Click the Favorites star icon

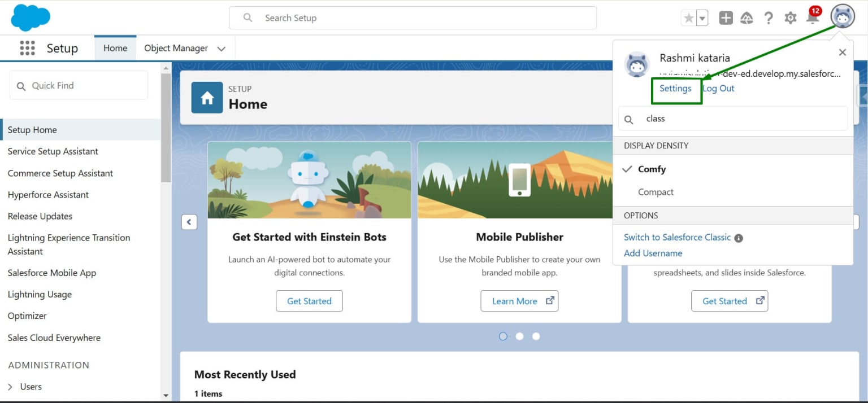click(x=688, y=18)
